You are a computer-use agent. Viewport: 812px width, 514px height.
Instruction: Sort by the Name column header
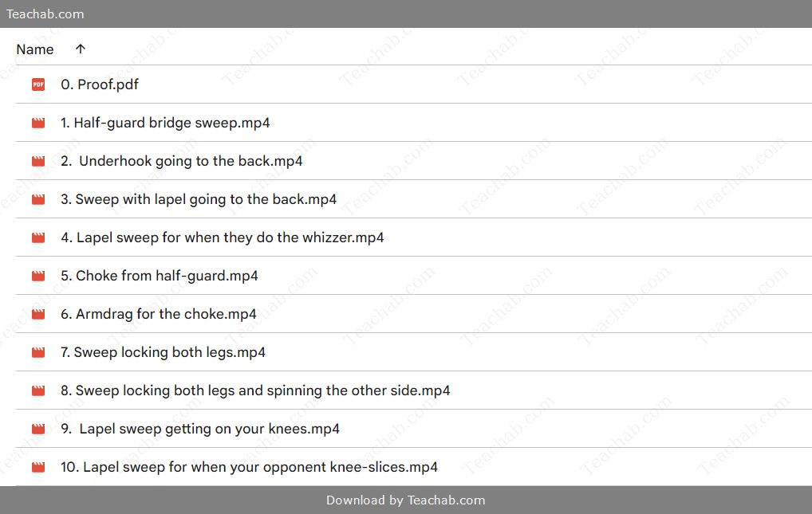34,49
